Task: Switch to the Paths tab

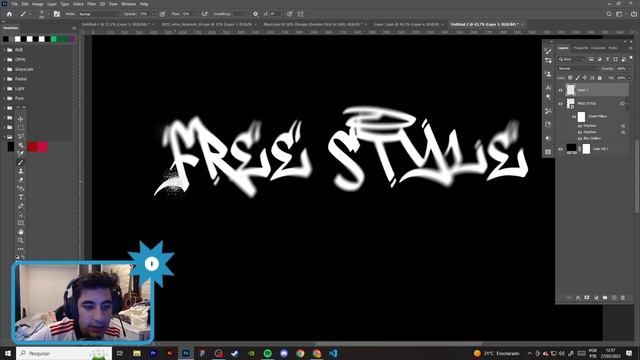Action: pyautogui.click(x=613, y=48)
